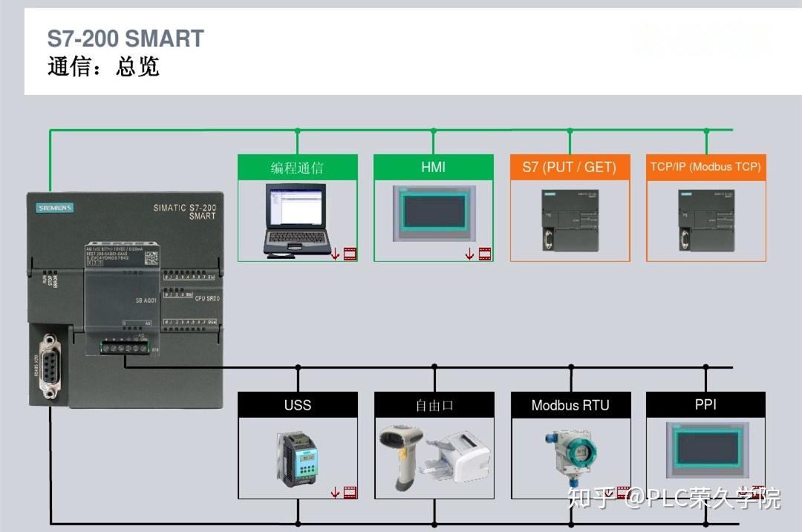Click the SIMATIC S7-200 SMART label on PLC
This screenshot has width=802, height=532.
(x=185, y=211)
